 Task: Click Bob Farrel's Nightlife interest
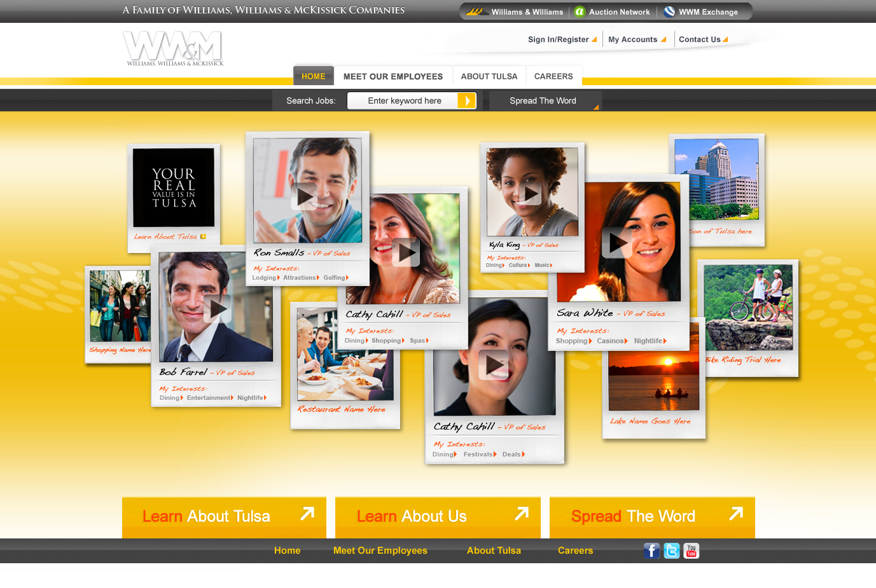pos(252,398)
